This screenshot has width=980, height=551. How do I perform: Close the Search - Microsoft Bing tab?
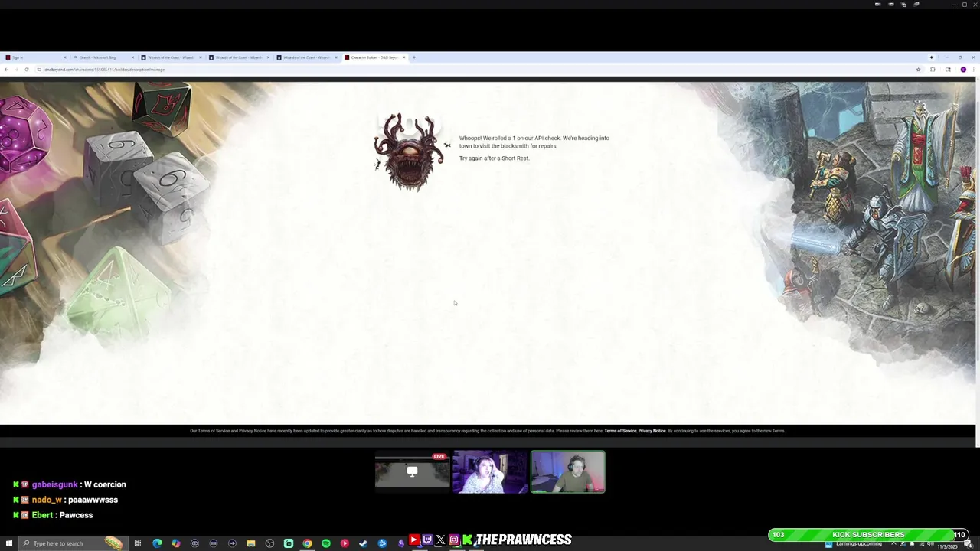click(x=132, y=57)
